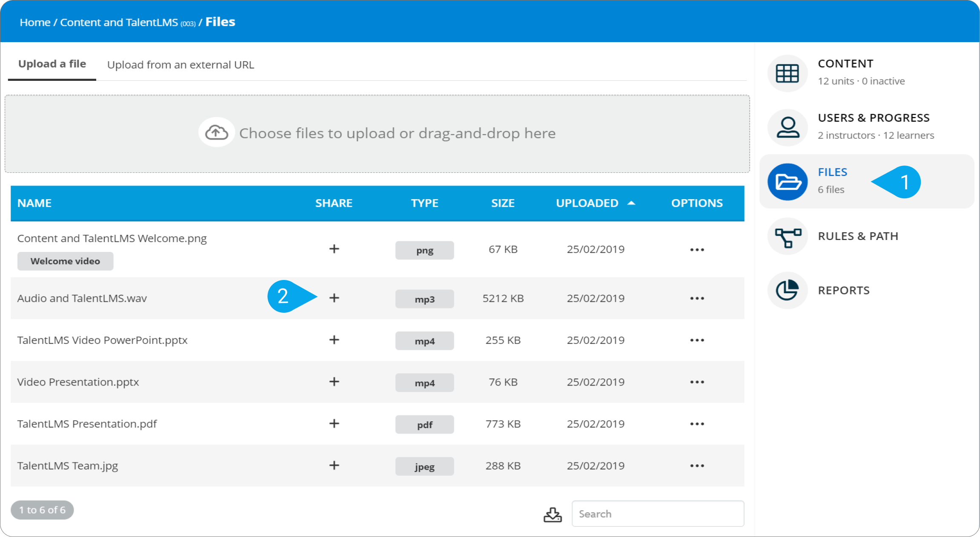Click file name Video Presentation.pptx

(78, 382)
